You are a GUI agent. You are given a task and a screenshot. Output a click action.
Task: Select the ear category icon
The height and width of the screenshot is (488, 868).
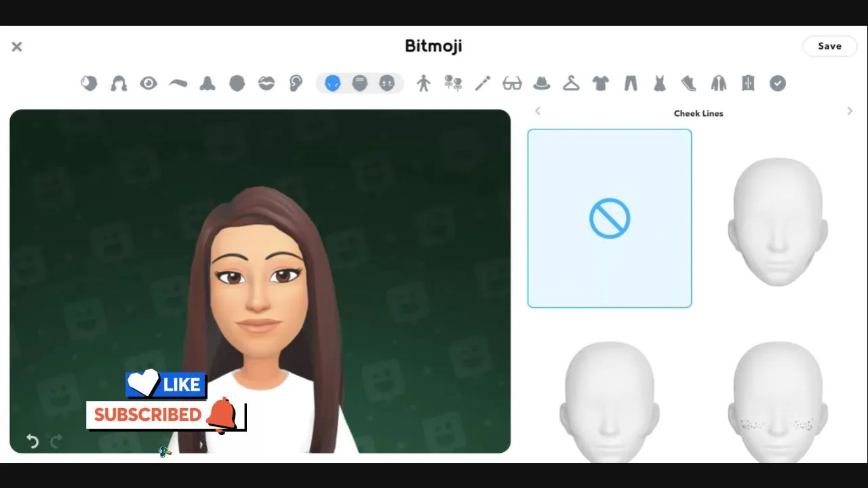point(296,83)
